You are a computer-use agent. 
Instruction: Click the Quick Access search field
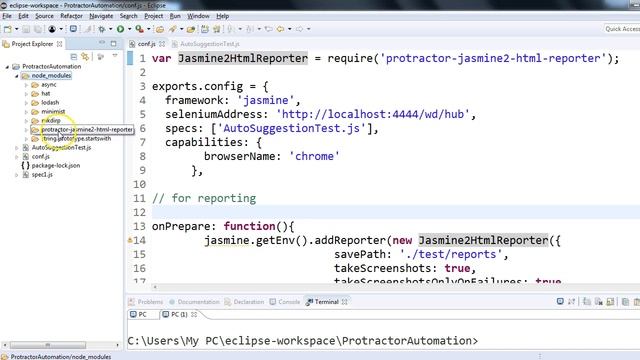click(622, 29)
